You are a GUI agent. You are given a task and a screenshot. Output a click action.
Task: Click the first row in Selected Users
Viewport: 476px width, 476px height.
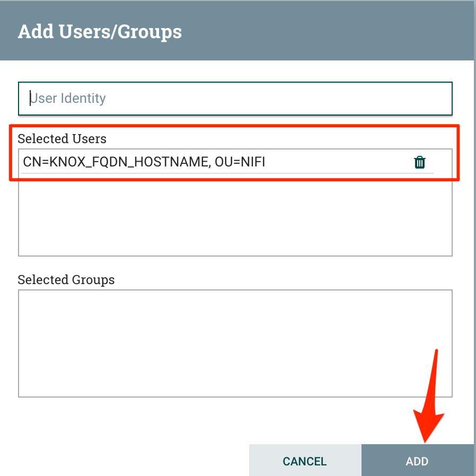coord(212,162)
